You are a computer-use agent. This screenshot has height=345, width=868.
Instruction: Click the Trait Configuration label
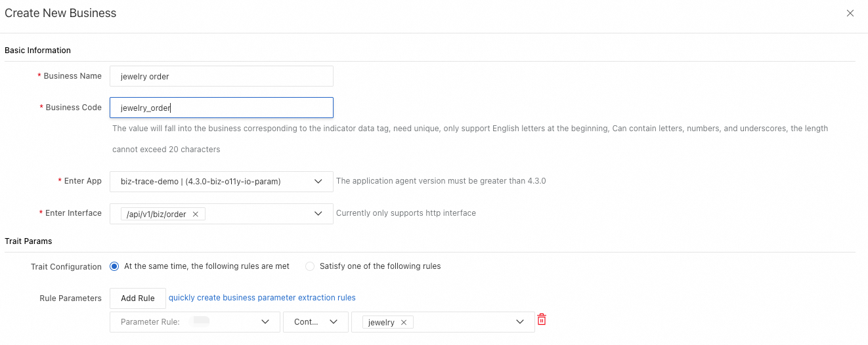point(66,267)
